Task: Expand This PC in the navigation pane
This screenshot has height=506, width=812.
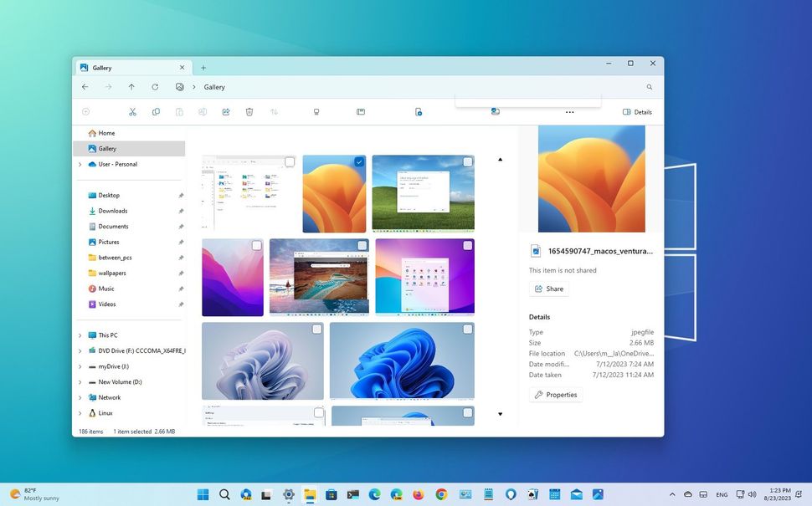Action: coord(80,335)
